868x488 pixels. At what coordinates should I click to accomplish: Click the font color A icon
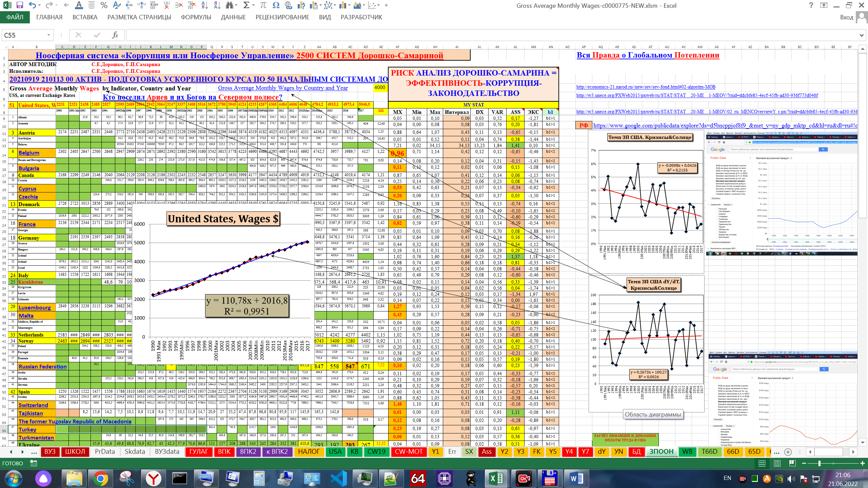pyautogui.click(x=79, y=5)
